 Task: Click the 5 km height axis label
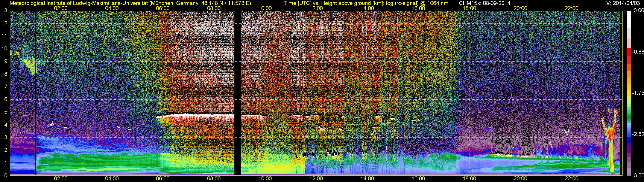point(6,112)
